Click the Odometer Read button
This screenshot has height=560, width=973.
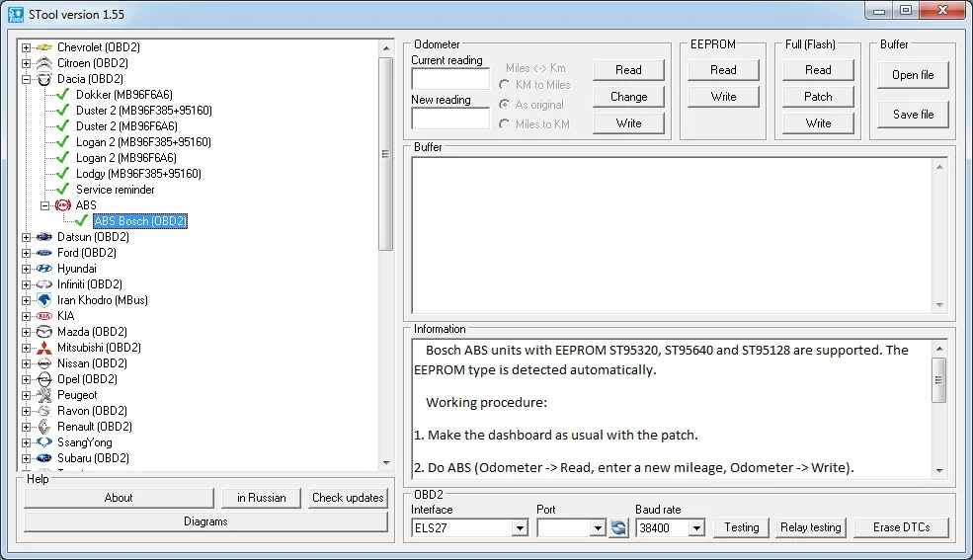(x=628, y=70)
